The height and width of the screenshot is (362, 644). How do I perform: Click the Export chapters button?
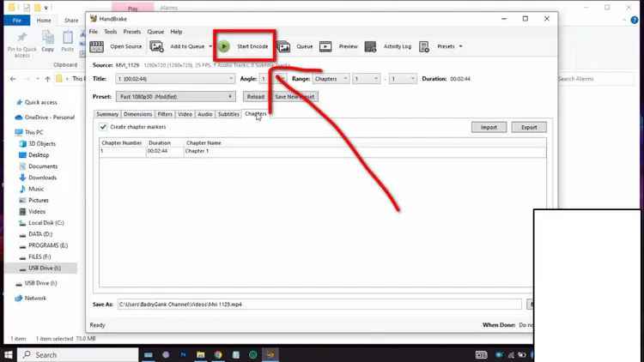pyautogui.click(x=529, y=127)
